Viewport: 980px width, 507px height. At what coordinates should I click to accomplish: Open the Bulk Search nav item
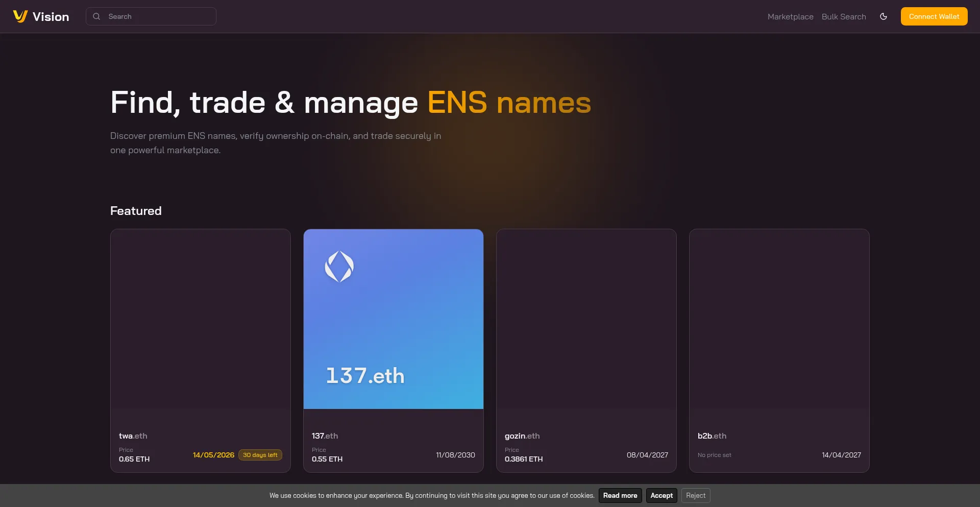(844, 16)
